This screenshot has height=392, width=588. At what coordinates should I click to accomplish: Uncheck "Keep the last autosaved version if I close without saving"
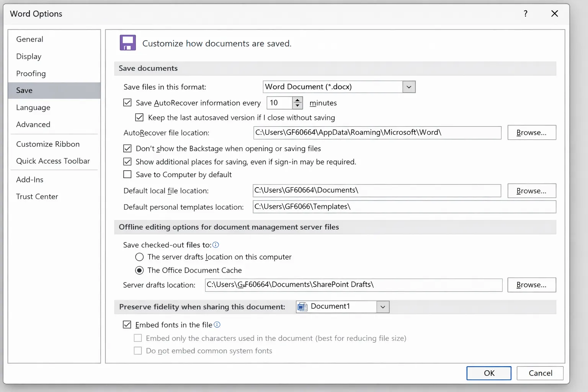tap(139, 117)
